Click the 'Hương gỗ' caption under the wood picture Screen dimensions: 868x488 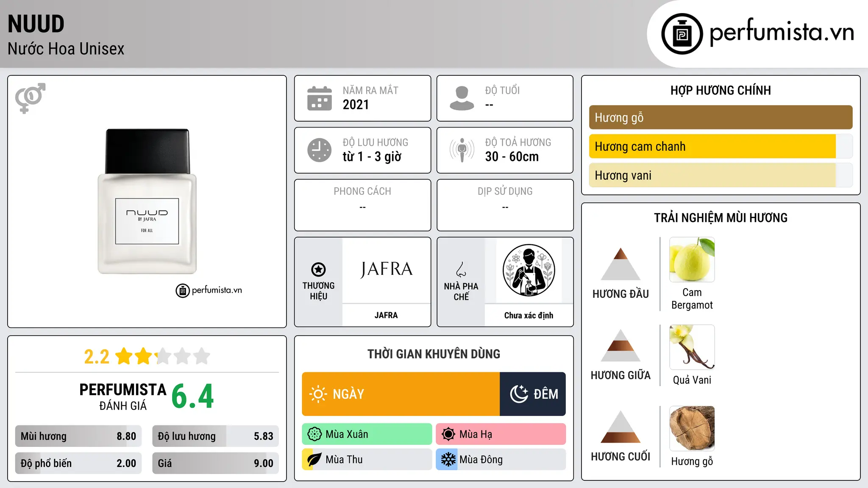click(x=692, y=461)
